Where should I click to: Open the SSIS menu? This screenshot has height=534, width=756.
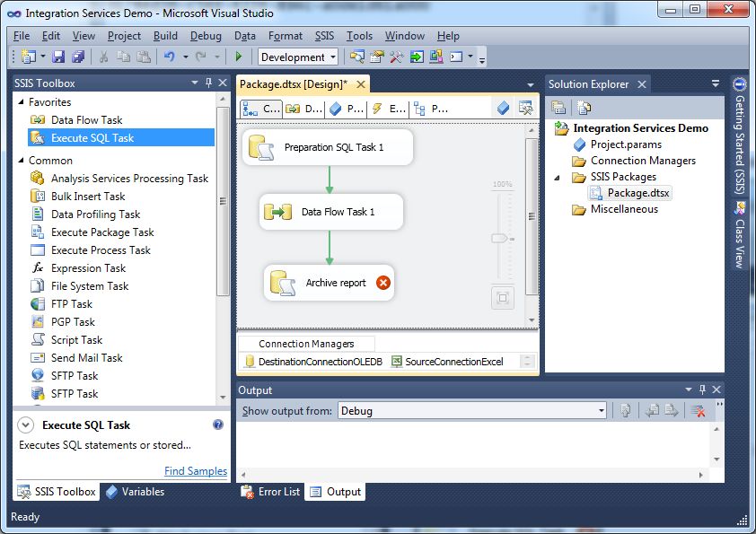click(x=324, y=36)
